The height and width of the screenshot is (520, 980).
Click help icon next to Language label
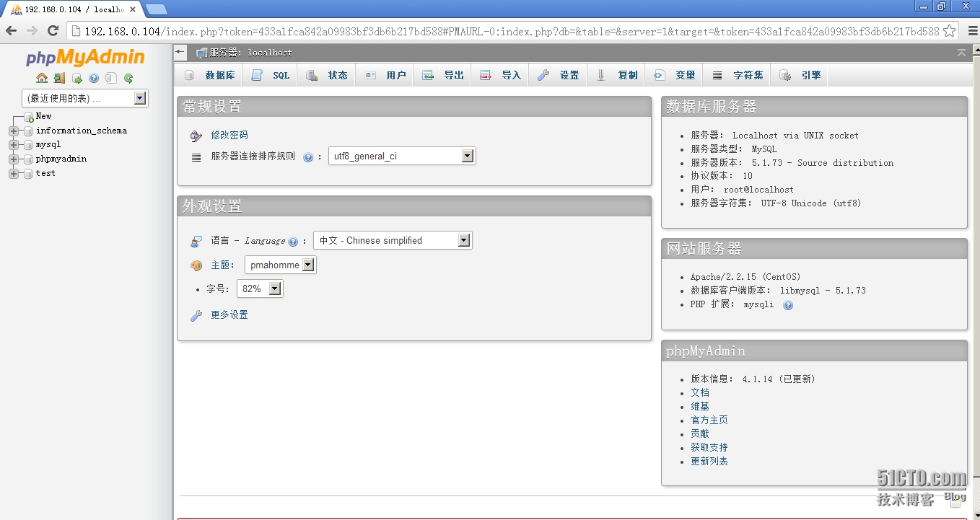click(x=293, y=242)
